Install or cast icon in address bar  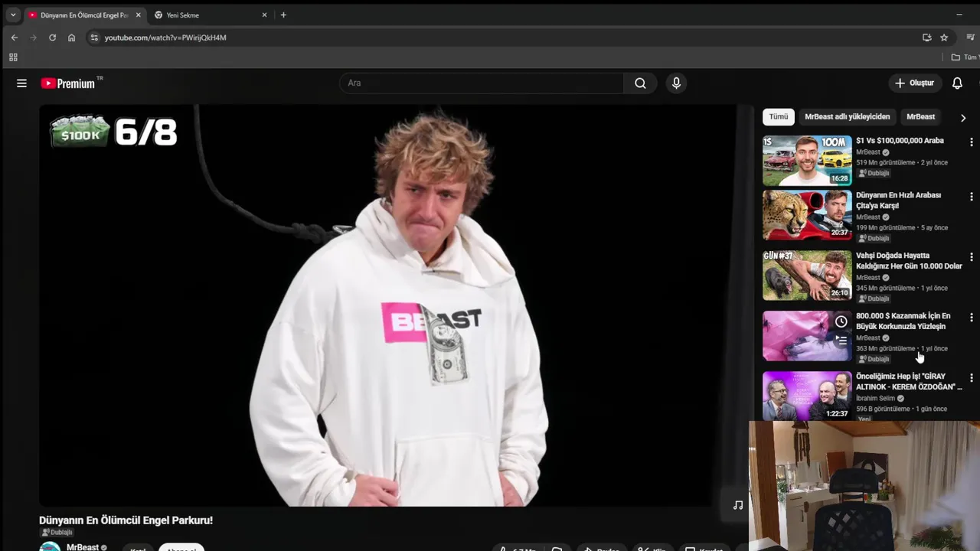(x=926, y=37)
